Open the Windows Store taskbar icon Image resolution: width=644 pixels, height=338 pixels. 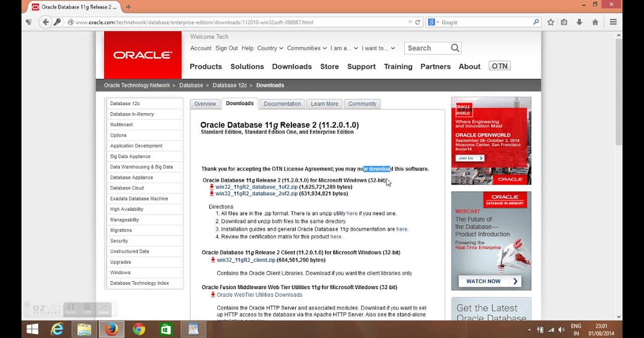166,329
